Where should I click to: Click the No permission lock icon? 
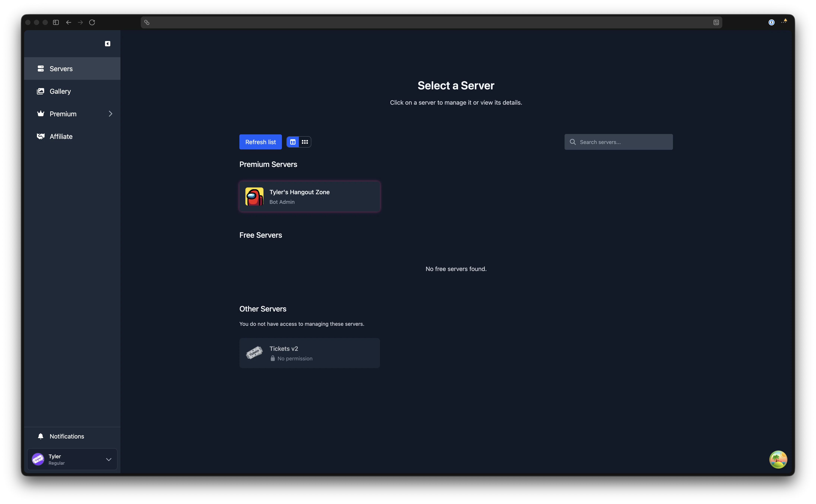[x=273, y=358]
